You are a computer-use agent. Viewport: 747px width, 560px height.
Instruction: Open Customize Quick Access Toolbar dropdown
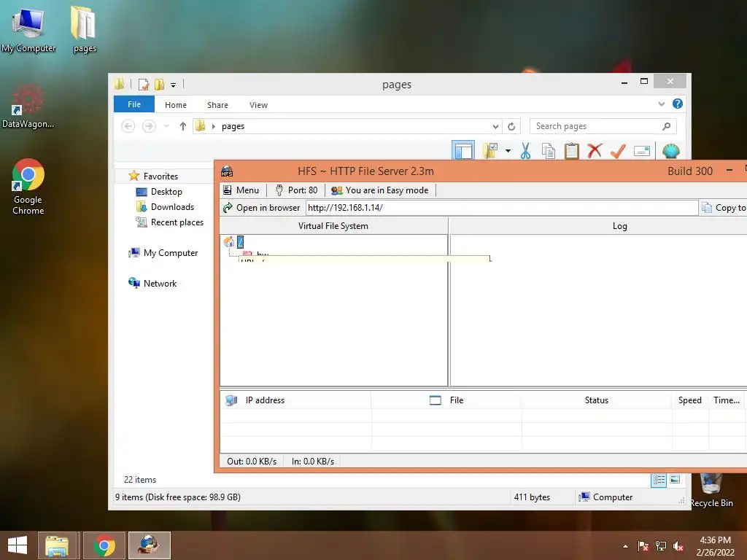pos(174,85)
